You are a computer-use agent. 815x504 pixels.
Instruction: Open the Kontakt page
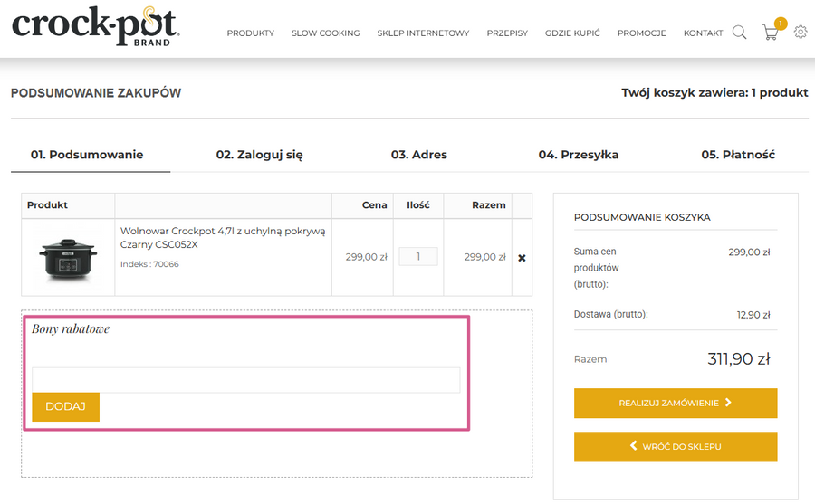(x=703, y=33)
